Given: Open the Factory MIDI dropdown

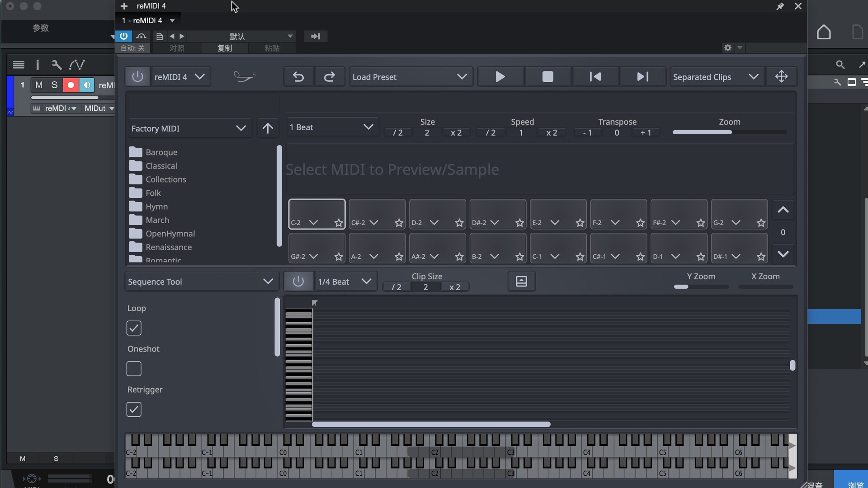Looking at the screenshot, I should pyautogui.click(x=189, y=128).
